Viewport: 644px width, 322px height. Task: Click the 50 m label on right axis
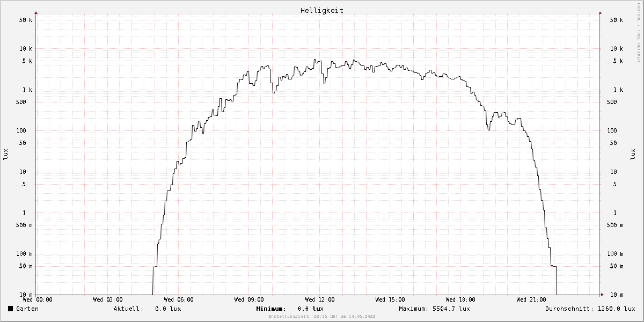click(617, 266)
